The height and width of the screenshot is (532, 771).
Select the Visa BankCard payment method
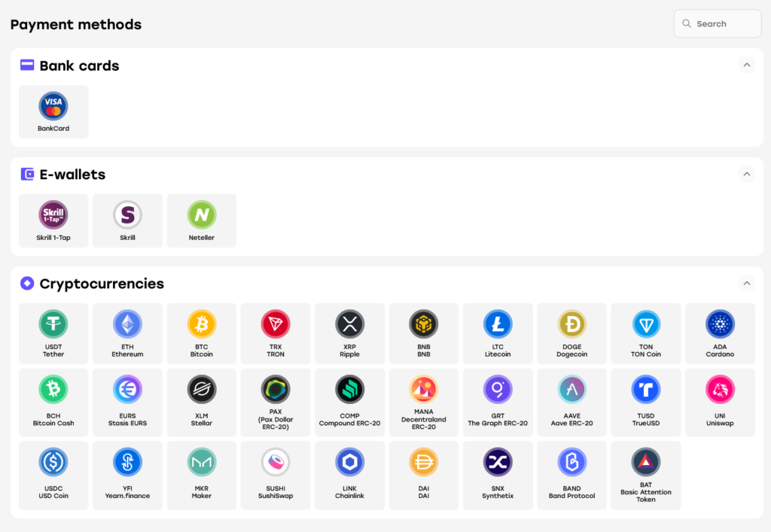53,112
